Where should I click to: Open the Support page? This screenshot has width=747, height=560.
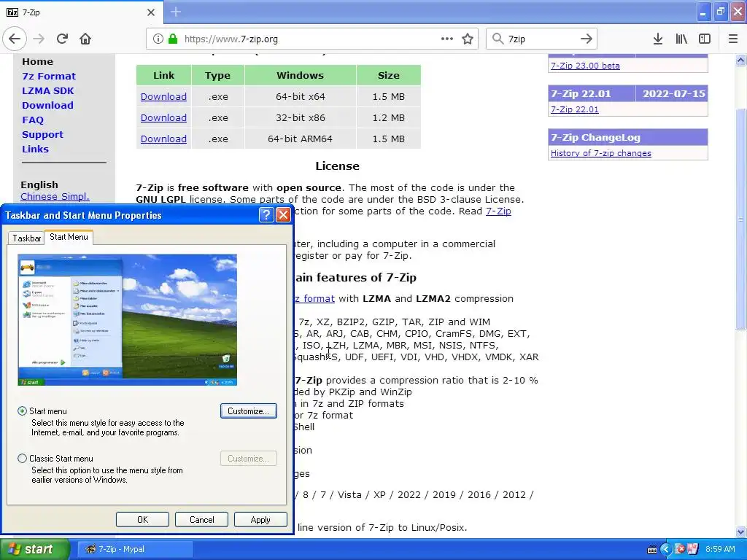pyautogui.click(x=42, y=134)
